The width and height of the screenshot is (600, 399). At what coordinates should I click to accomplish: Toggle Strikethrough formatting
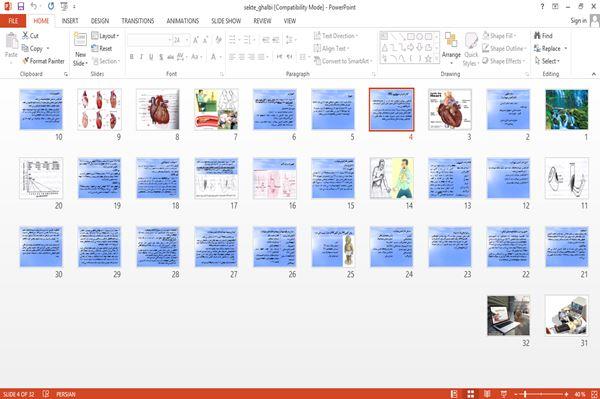point(170,57)
